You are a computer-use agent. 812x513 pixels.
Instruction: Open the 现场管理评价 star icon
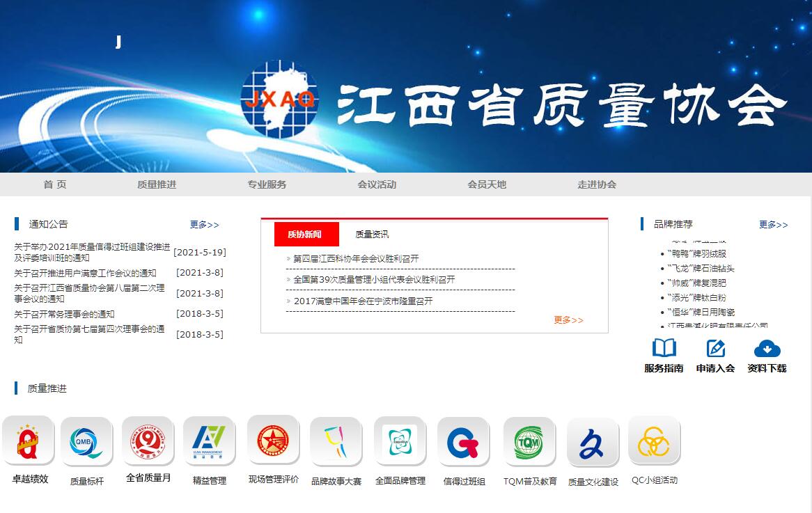(x=273, y=440)
